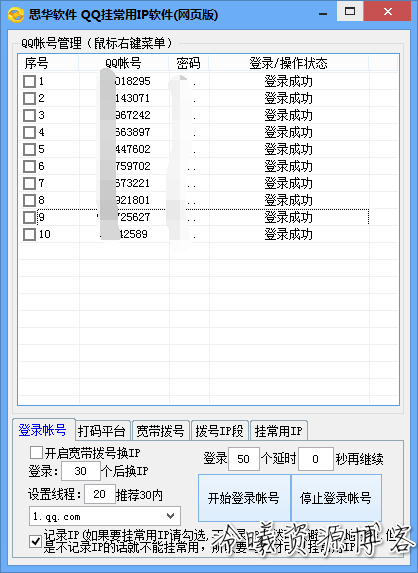Check the checkbox for account row 1
418x573 pixels.
tap(29, 81)
